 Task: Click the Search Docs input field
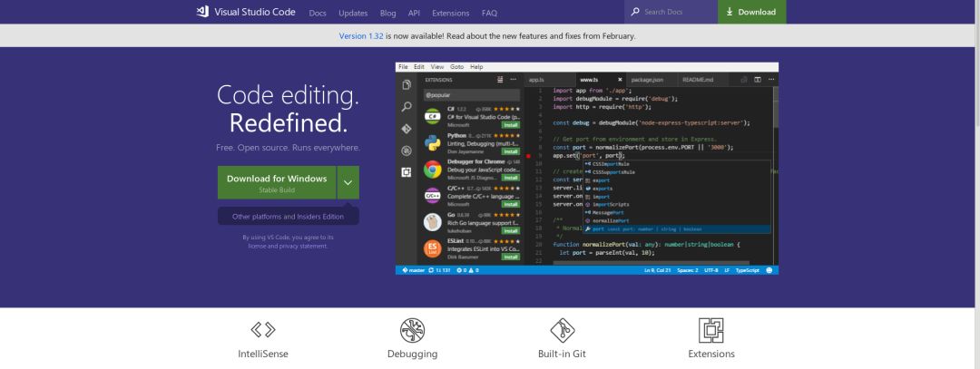671,12
